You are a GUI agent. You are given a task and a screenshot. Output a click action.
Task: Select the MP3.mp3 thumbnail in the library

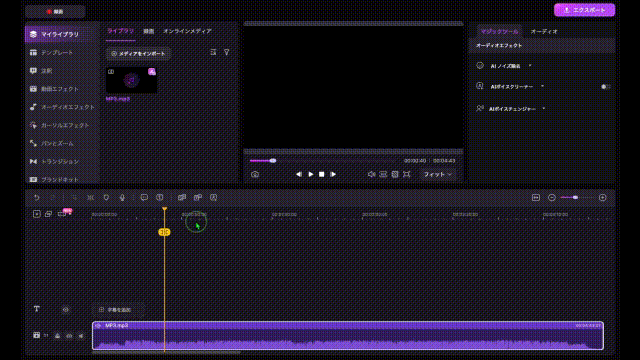pos(131,80)
